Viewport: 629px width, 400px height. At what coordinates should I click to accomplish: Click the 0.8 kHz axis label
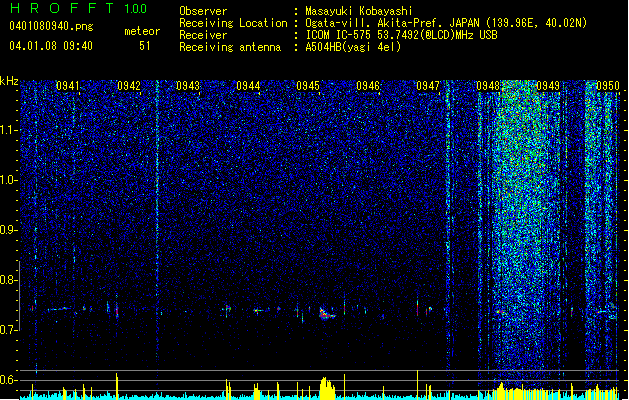pyautogui.click(x=9, y=280)
